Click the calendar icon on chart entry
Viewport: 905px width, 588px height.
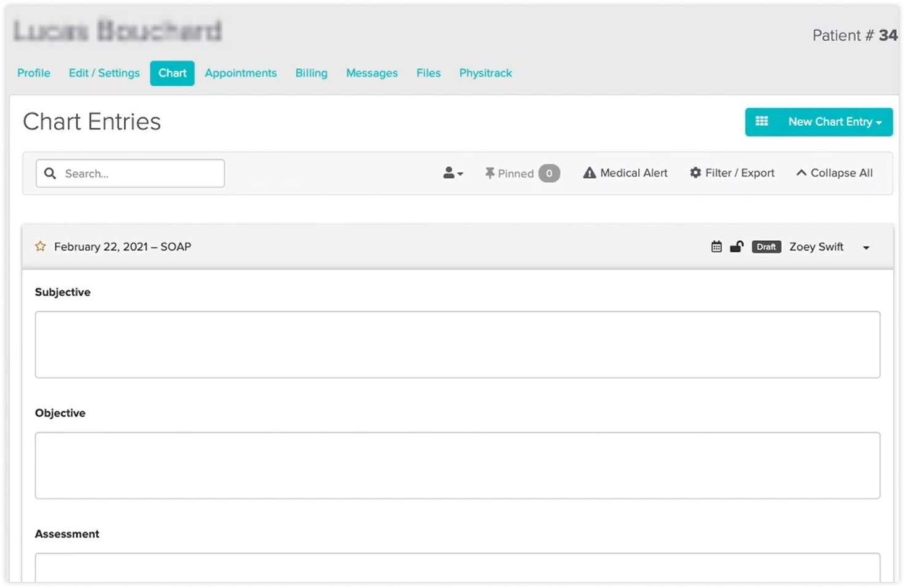716,247
